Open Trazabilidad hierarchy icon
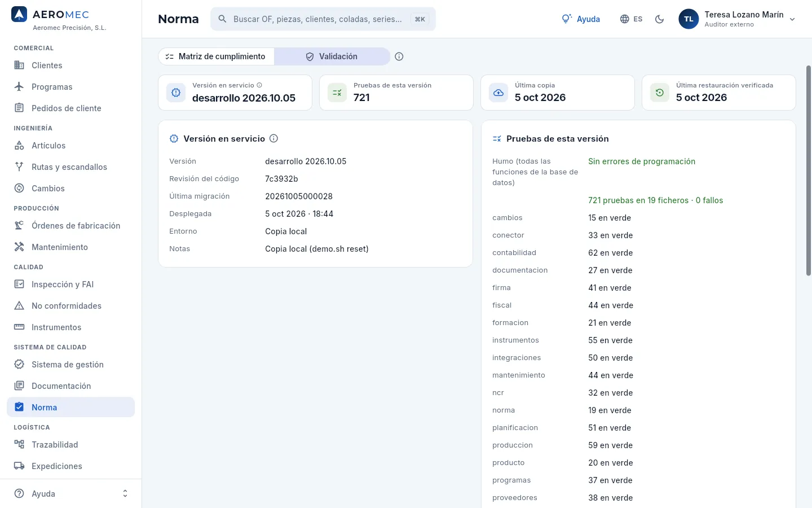The width and height of the screenshot is (812, 508). pyautogui.click(x=19, y=445)
